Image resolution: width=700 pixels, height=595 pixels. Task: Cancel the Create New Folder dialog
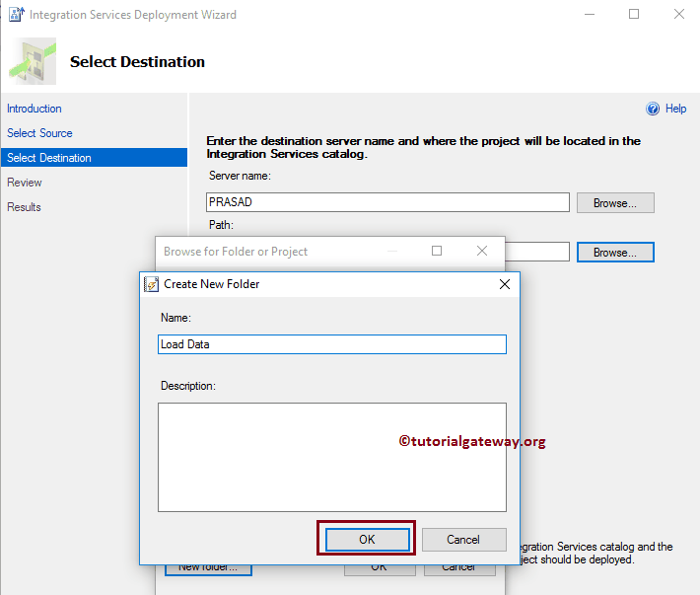coord(463,539)
